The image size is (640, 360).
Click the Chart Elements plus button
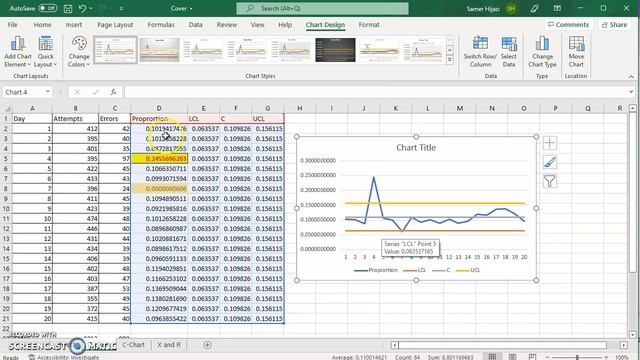point(550,143)
